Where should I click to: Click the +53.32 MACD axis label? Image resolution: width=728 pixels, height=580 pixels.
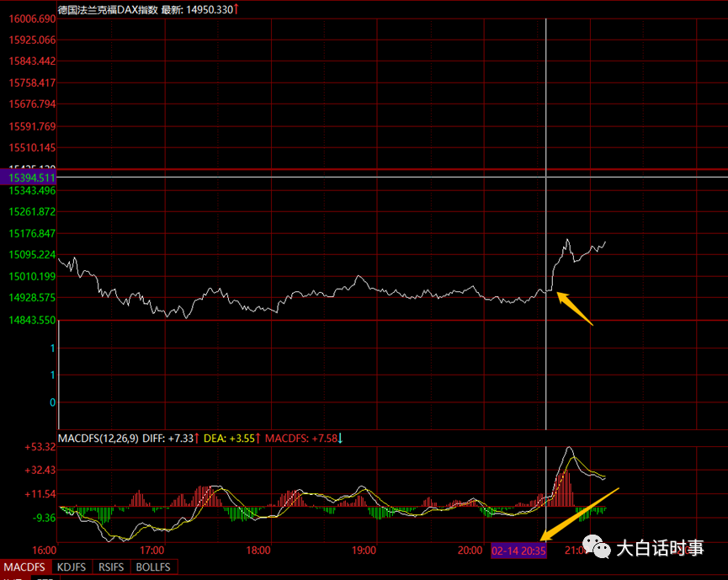pos(40,447)
